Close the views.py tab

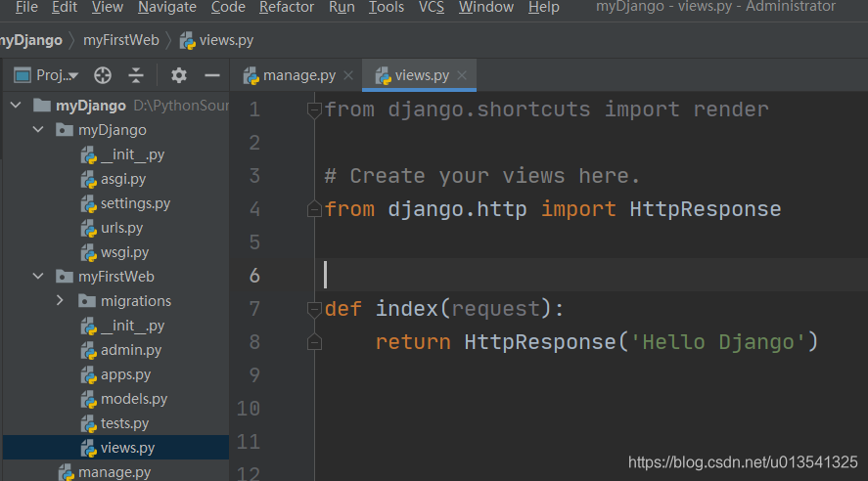coord(462,75)
